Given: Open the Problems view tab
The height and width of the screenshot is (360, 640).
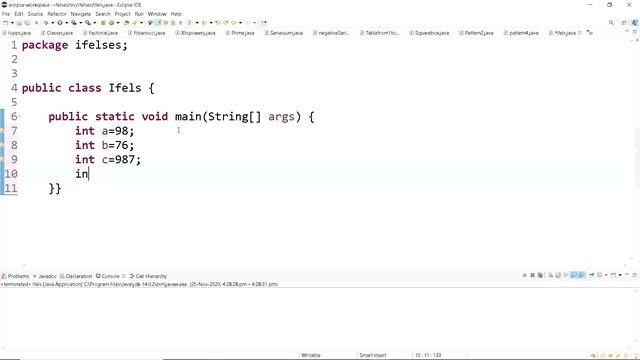Looking at the screenshot, I should tap(15, 276).
